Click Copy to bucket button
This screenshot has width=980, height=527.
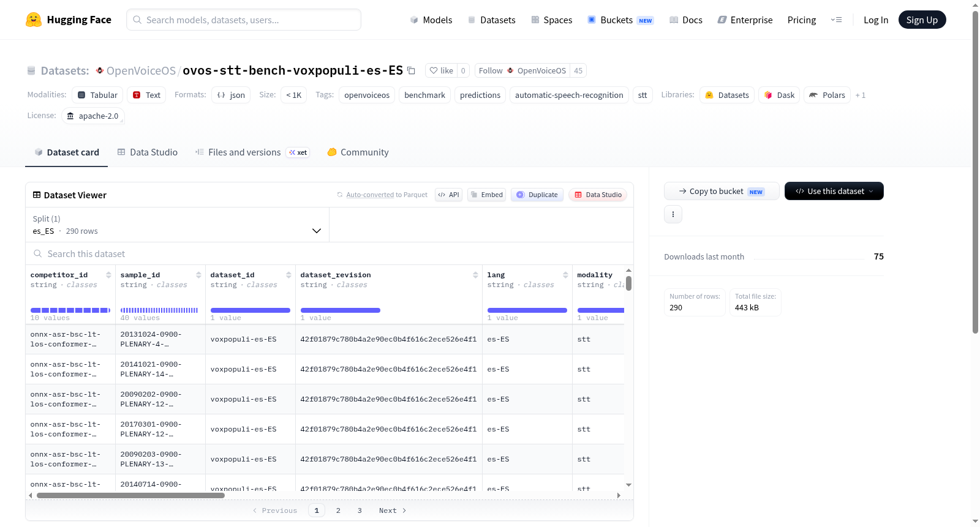[722, 191]
